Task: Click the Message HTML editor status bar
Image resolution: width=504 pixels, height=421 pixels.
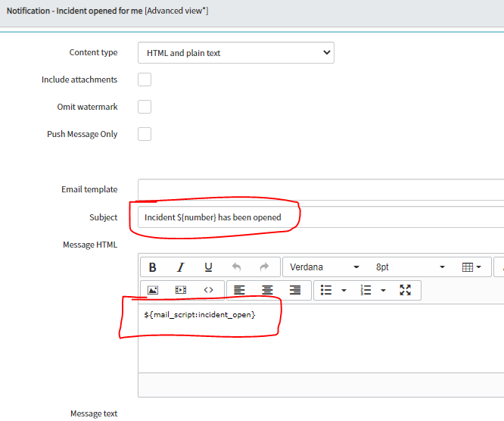Action: tap(321, 385)
